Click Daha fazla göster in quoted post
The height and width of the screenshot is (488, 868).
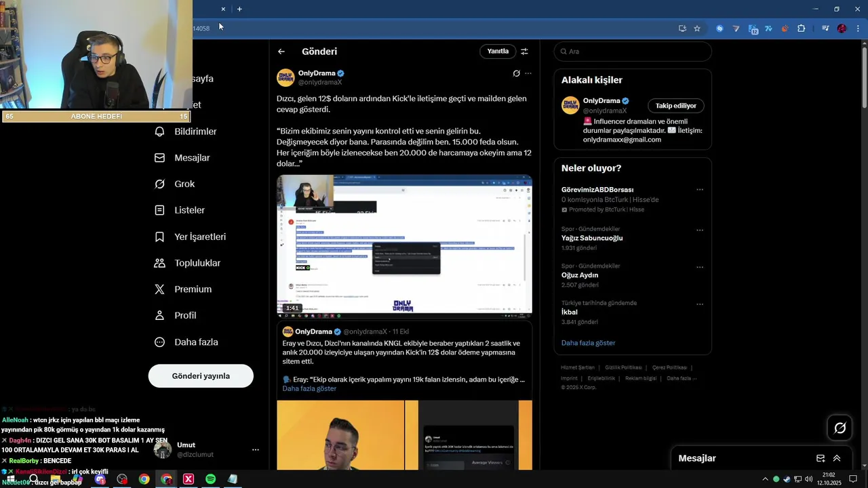[x=309, y=389]
